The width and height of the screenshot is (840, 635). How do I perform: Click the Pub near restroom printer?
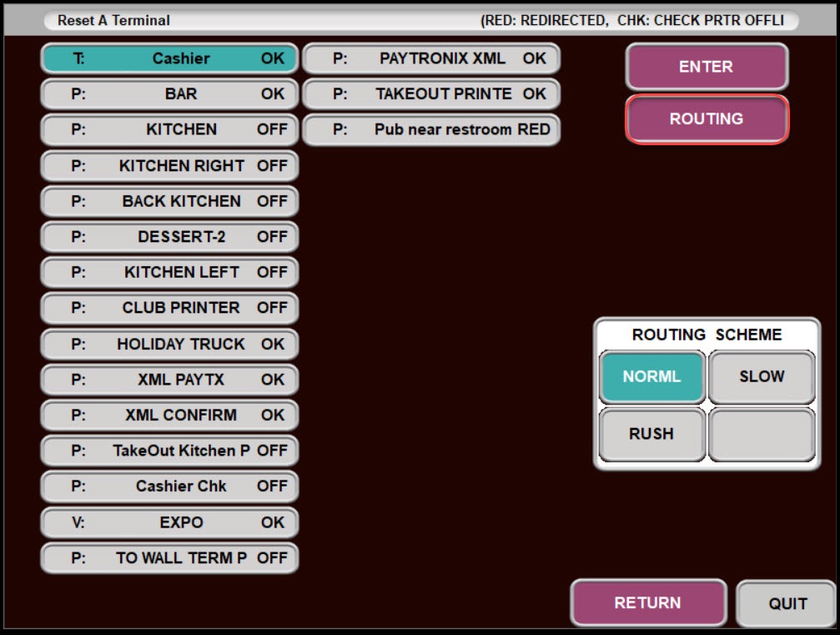tap(431, 130)
